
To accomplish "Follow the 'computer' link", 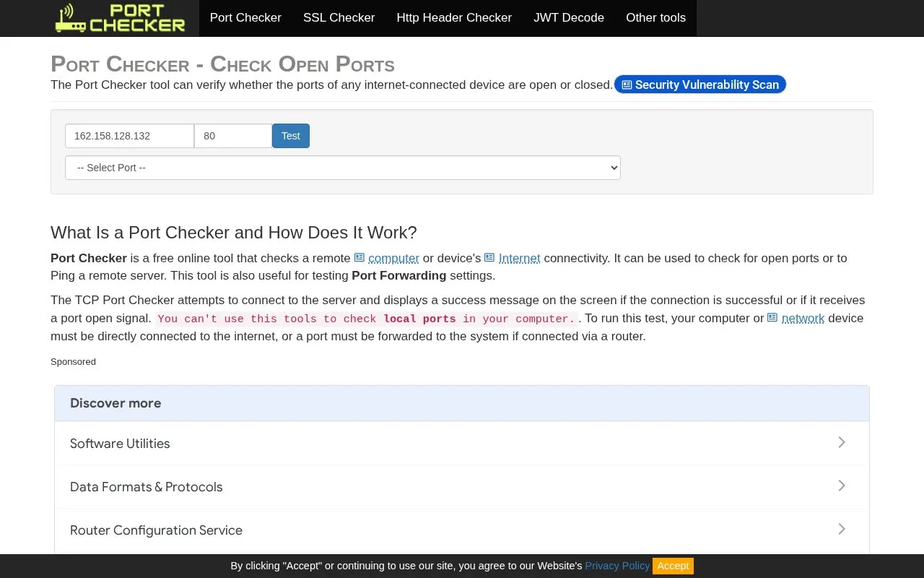I will pos(393,259).
